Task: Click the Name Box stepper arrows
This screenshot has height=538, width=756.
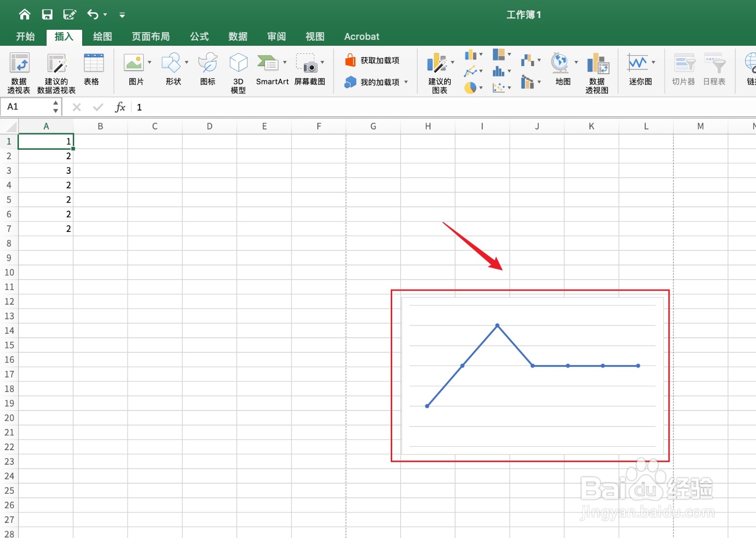Action: (x=56, y=107)
